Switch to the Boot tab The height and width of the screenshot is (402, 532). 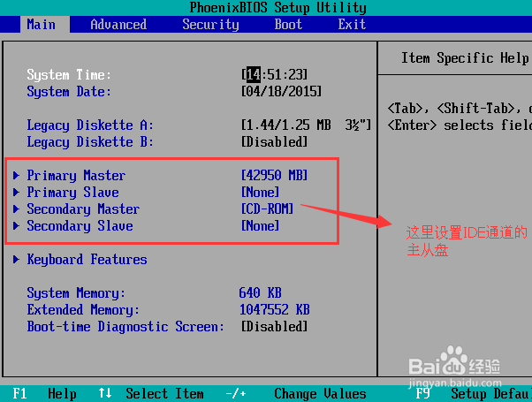coord(288,25)
